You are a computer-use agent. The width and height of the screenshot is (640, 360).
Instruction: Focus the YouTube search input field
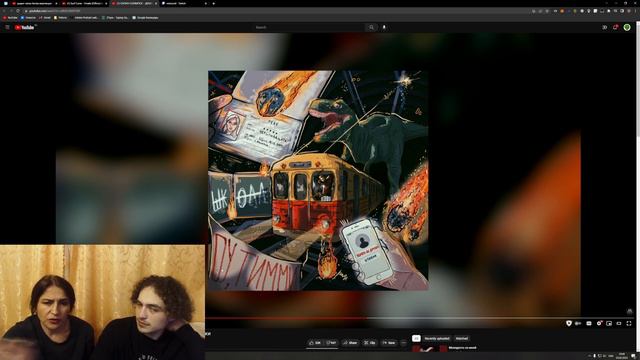tap(309, 27)
